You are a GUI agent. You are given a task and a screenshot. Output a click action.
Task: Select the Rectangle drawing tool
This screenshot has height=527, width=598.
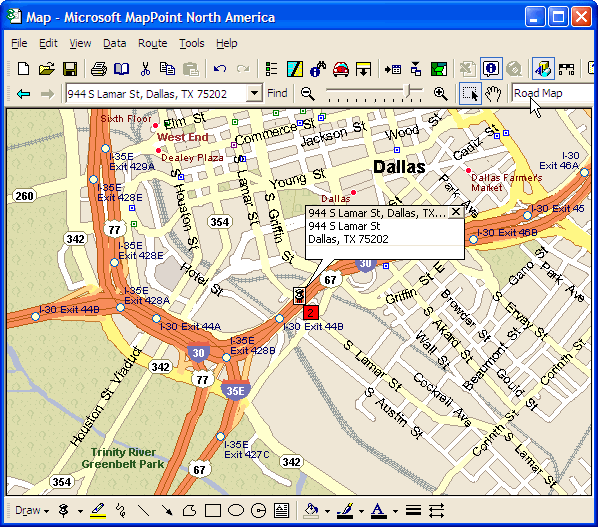[x=213, y=511]
